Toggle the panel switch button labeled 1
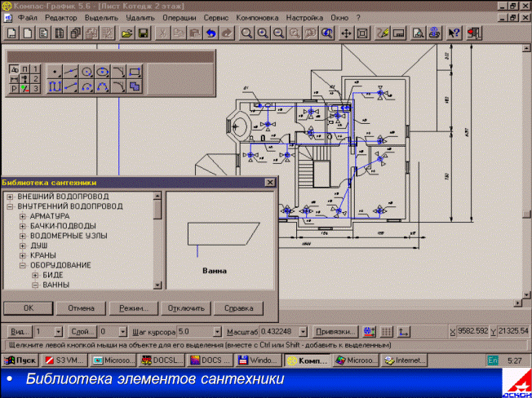Screen dimensions: 532x398 (36, 69)
